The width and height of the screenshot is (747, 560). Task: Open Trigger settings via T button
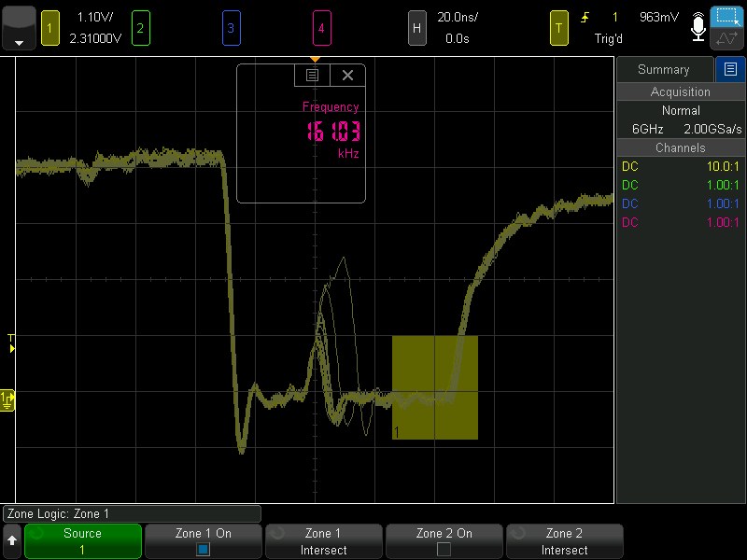[x=558, y=29]
